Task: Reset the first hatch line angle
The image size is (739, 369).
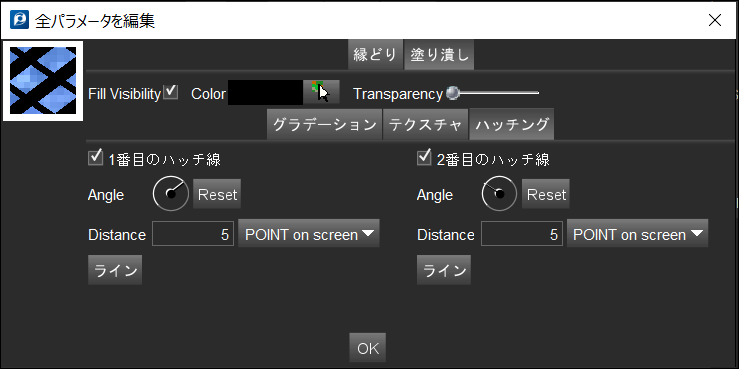Action: coord(217,194)
